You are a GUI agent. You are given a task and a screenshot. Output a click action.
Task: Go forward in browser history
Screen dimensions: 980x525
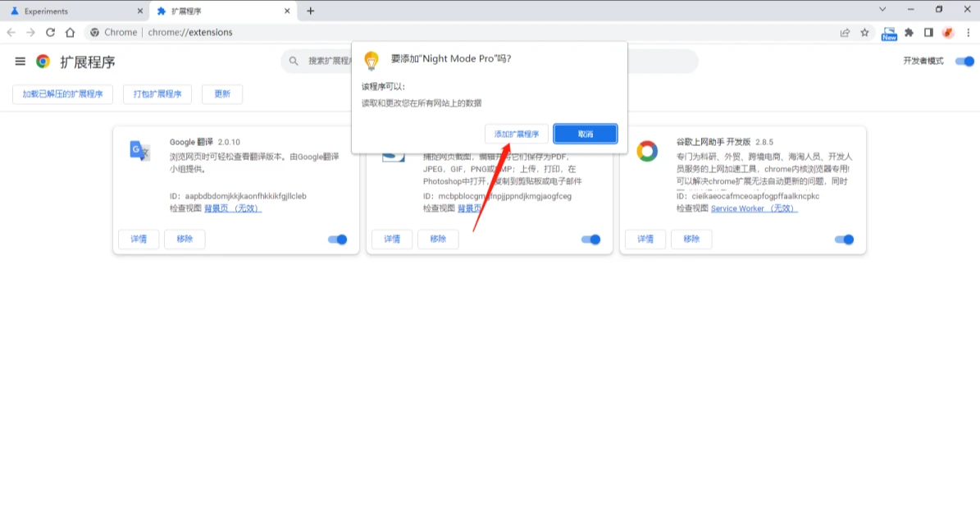tap(30, 33)
